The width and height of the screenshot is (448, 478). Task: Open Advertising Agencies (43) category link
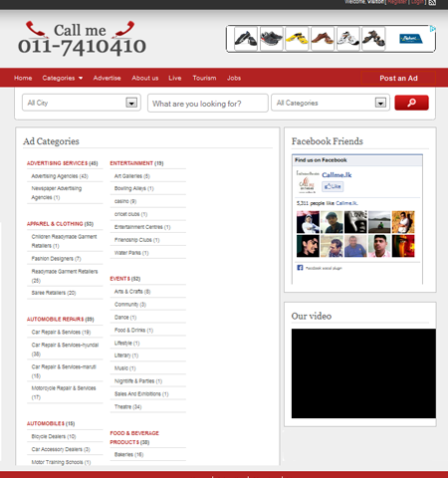60,176
